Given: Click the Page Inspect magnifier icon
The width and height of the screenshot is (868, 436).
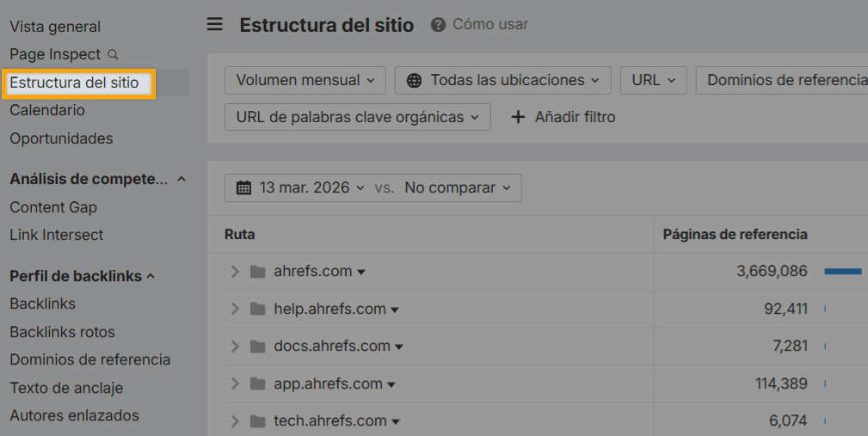Looking at the screenshot, I should tap(113, 54).
